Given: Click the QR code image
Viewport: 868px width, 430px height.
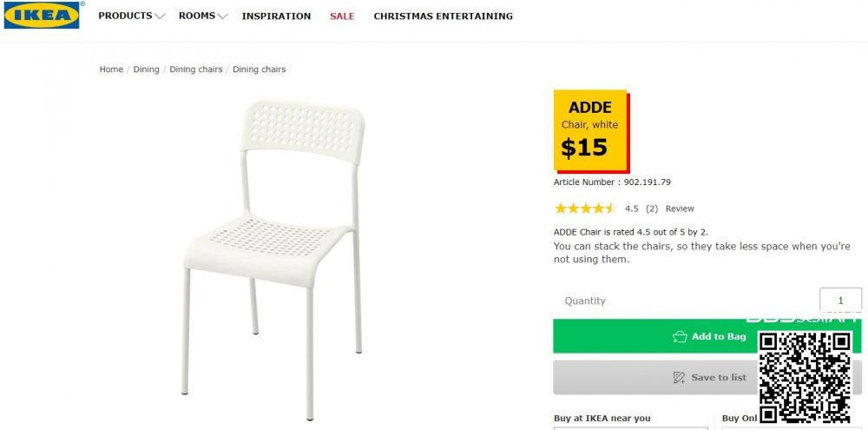Looking at the screenshot, I should point(804,375).
